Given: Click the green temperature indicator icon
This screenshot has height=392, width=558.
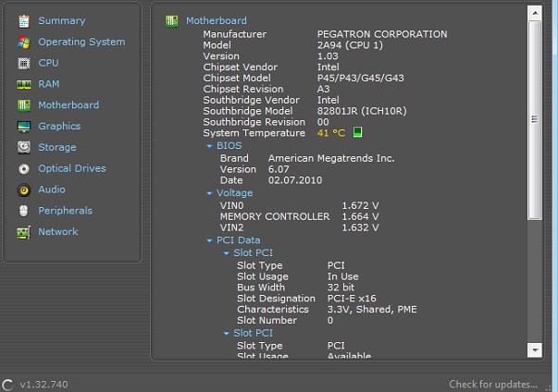Looking at the screenshot, I should click(357, 132).
